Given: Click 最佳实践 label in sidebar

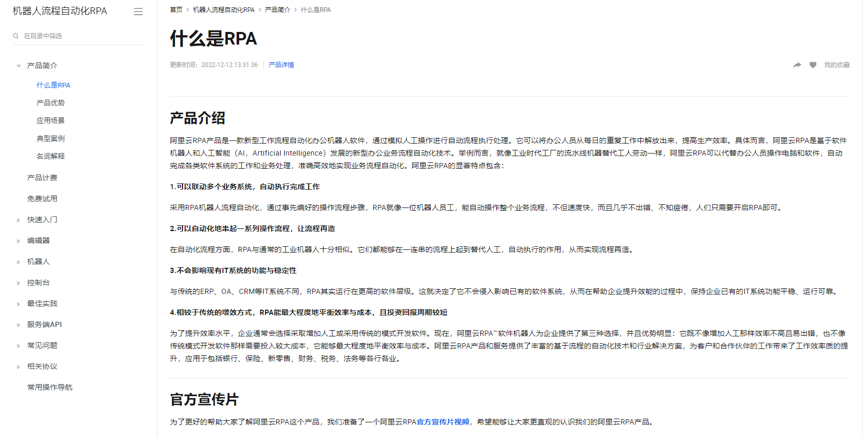Looking at the screenshot, I should [42, 303].
